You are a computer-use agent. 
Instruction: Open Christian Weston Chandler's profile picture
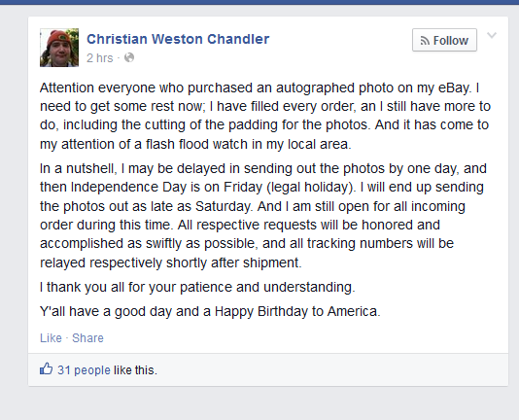59,48
